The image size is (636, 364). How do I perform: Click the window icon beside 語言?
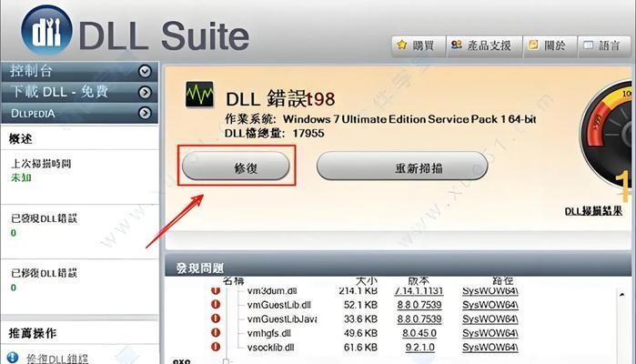click(588, 45)
